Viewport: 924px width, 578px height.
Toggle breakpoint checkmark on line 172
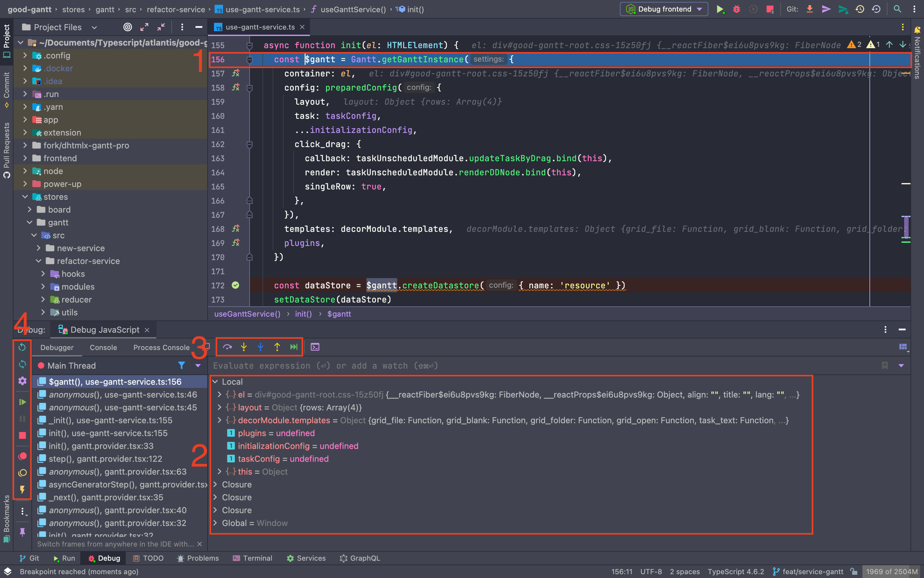235,285
